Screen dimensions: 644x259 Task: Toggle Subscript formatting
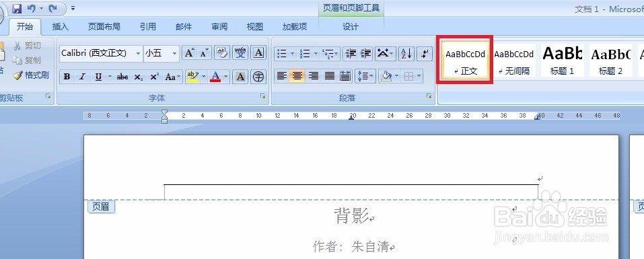pyautogui.click(x=139, y=77)
